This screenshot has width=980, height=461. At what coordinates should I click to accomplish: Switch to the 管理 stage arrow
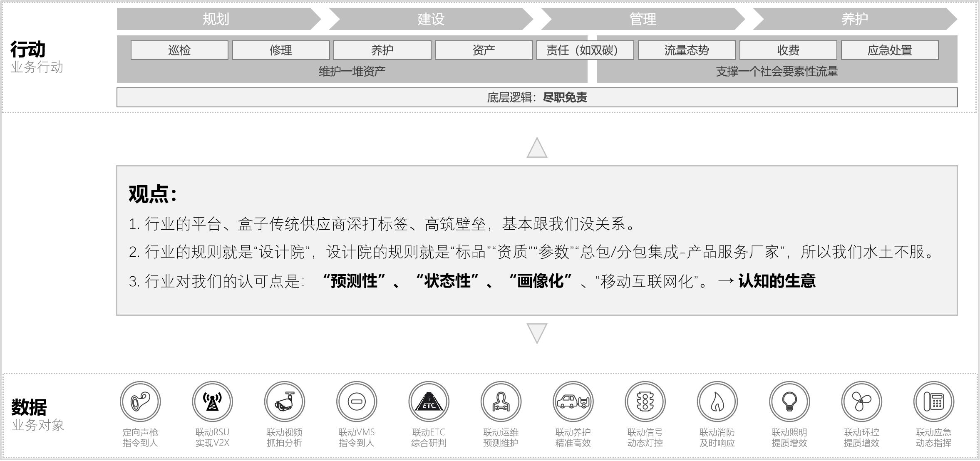643,19
